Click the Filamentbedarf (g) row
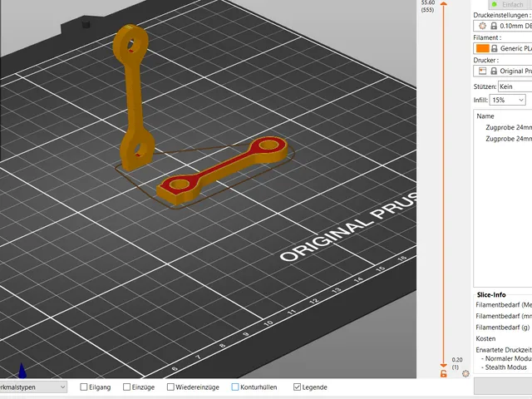Viewport: 532px width, 399px height. click(x=502, y=327)
